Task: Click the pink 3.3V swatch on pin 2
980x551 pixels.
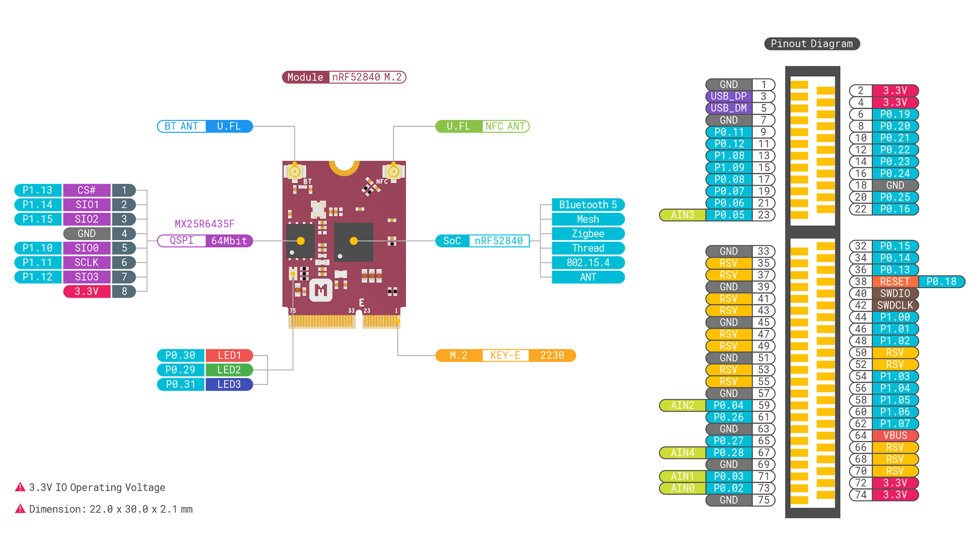Action: 895,90
